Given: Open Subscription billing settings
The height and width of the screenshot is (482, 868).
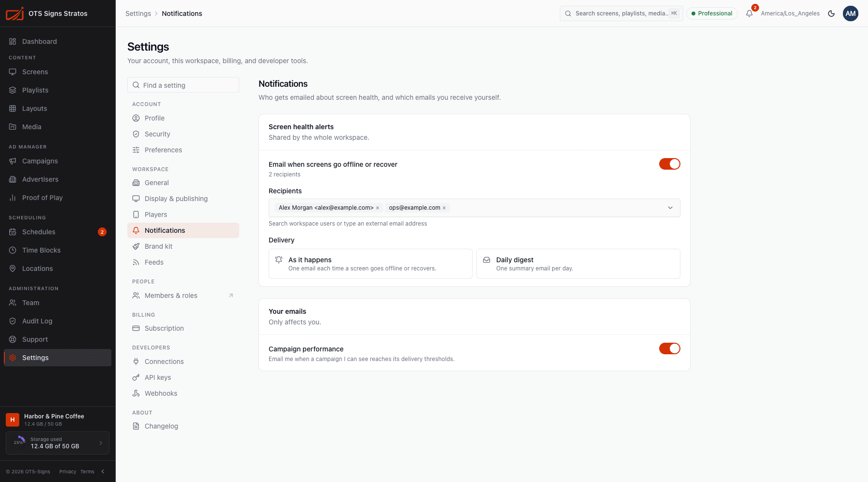Looking at the screenshot, I should tap(183, 328).
